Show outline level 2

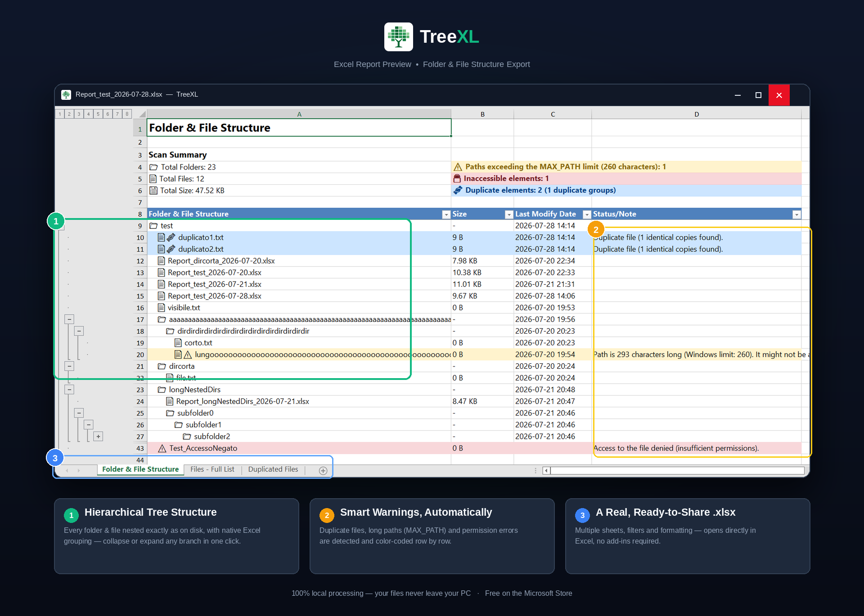[x=69, y=114]
